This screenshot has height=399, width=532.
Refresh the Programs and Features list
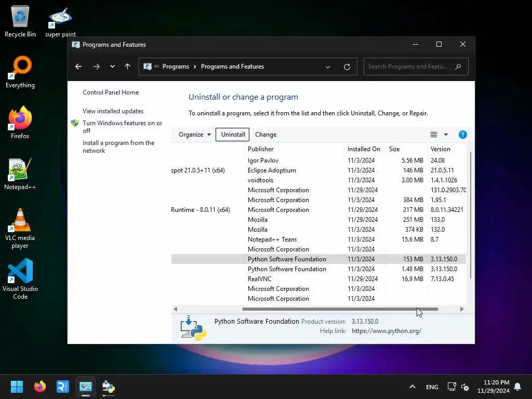coord(347,67)
